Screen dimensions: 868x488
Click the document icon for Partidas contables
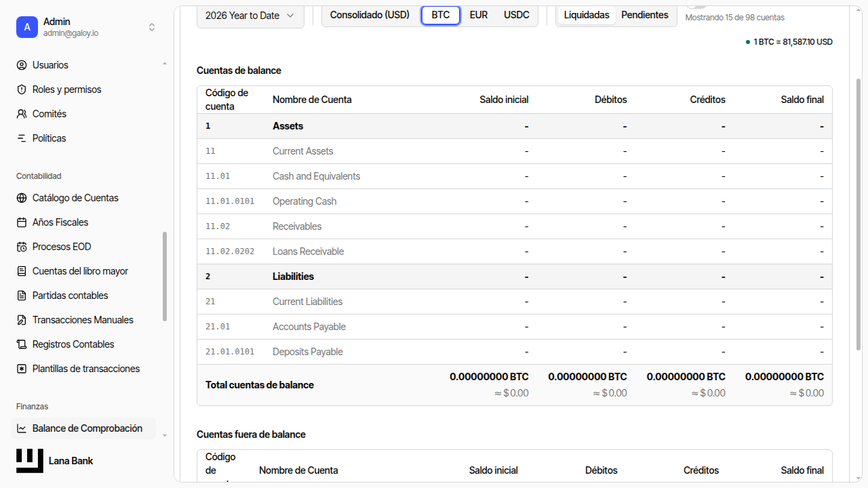22,296
